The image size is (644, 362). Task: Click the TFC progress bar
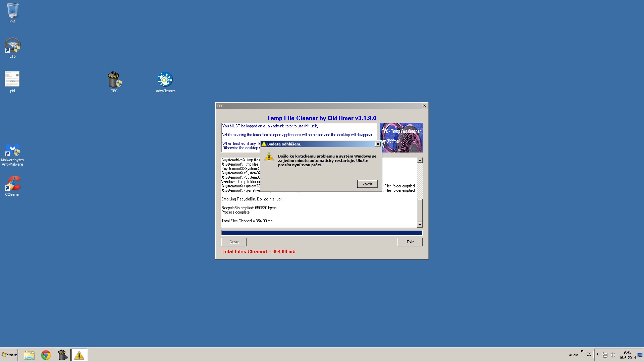tap(322, 233)
